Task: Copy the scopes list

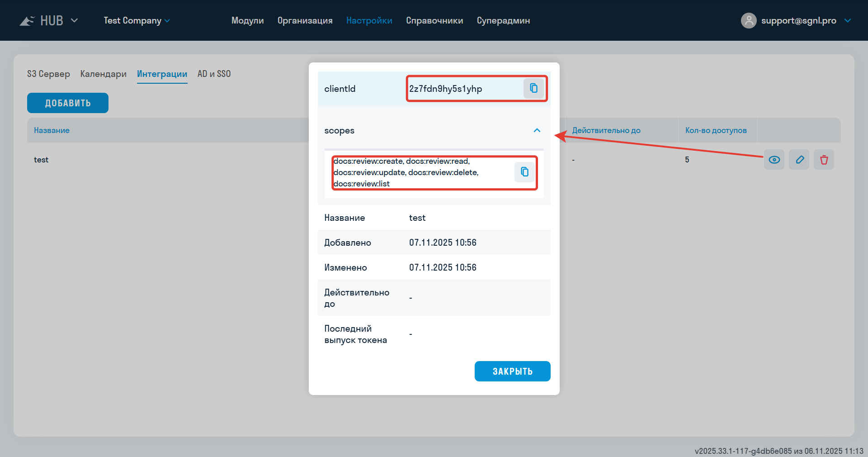Action: [x=524, y=172]
